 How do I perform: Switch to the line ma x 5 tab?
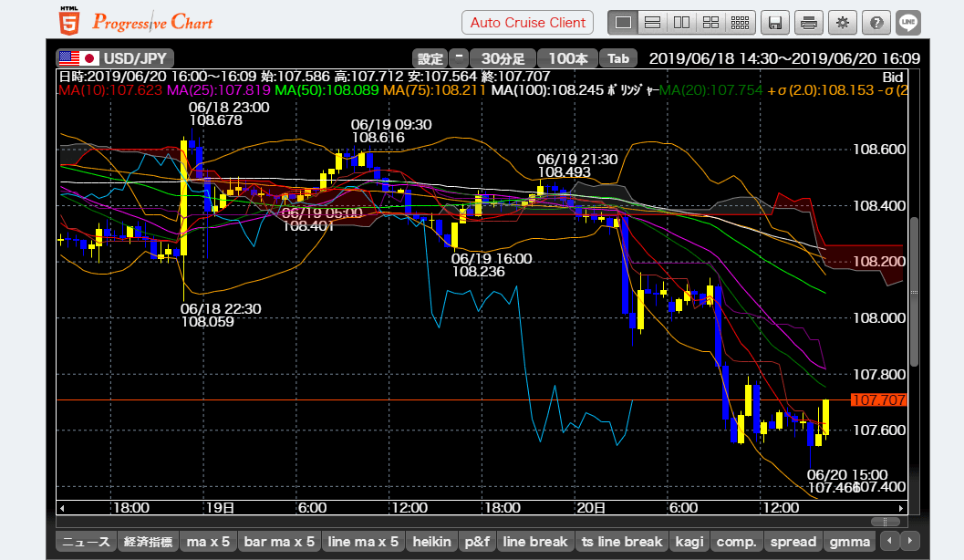pos(363,542)
